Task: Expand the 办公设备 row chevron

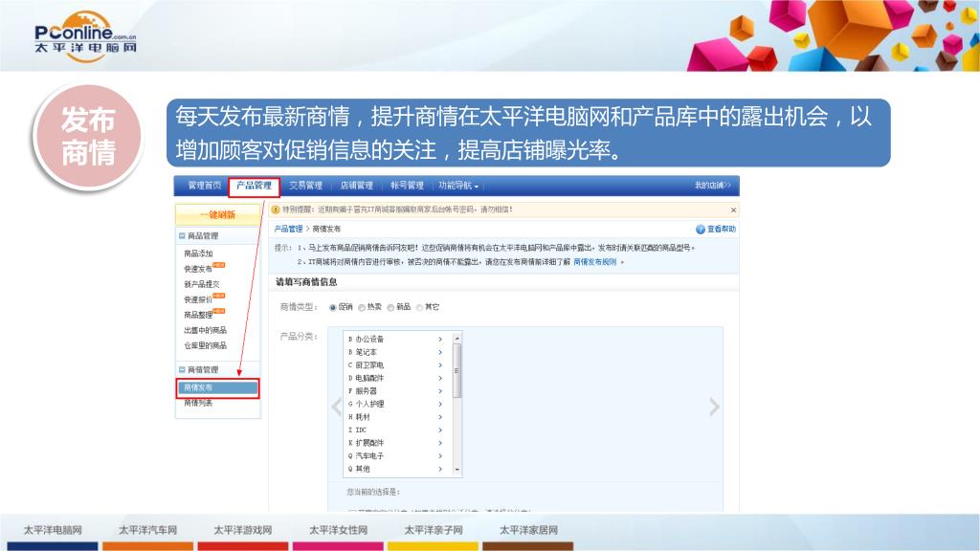Action: 440,340
